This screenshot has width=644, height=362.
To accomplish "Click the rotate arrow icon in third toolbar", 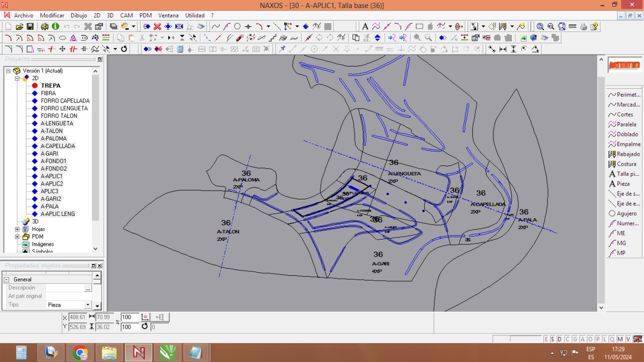I will coord(124,49).
